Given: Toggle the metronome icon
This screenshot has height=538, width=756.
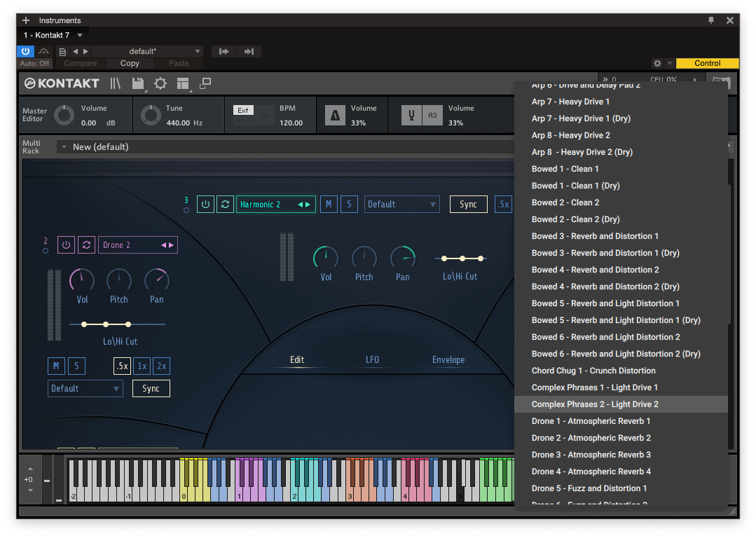Looking at the screenshot, I should [x=335, y=115].
